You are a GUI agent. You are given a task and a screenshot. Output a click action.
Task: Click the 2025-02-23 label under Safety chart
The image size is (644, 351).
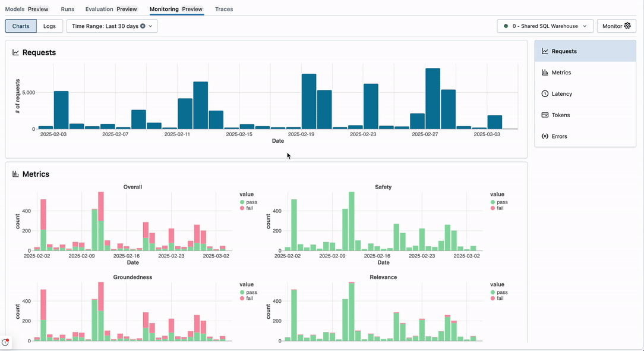(x=422, y=256)
